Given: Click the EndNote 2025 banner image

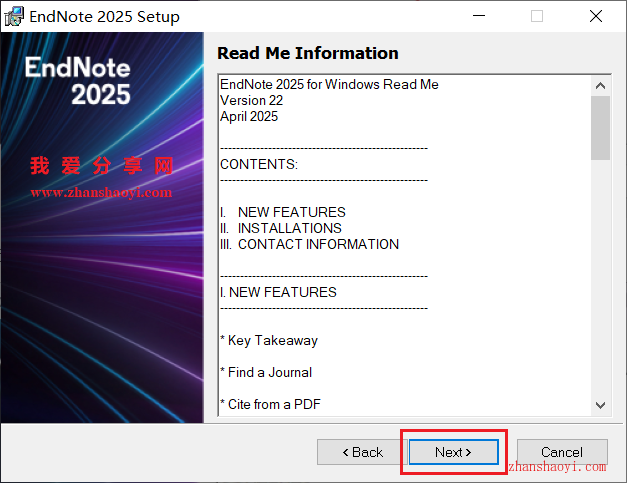Looking at the screenshot, I should click(x=102, y=227).
